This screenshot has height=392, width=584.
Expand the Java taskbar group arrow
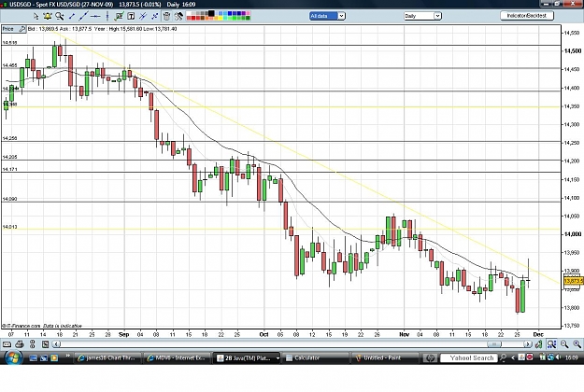(278, 358)
